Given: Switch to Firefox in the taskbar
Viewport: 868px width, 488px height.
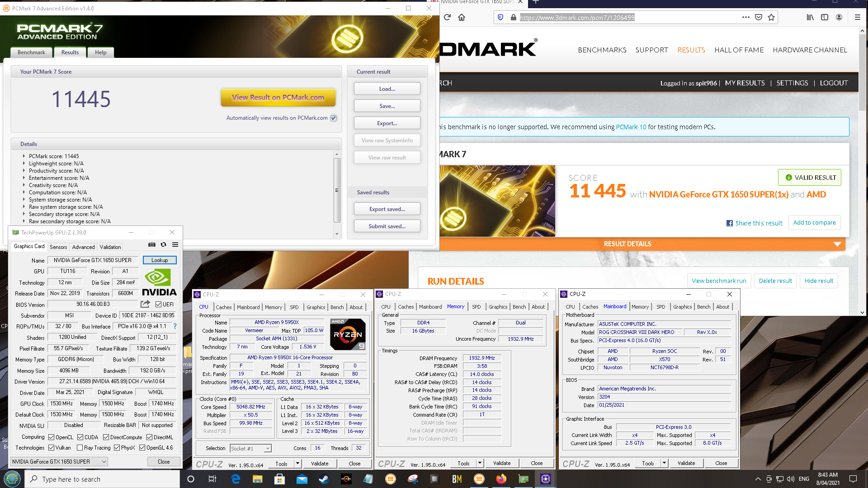Looking at the screenshot, I should click(x=501, y=479).
